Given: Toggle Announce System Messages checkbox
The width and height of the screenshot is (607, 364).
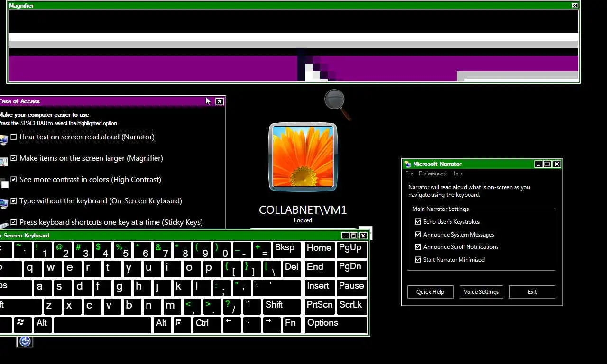Looking at the screenshot, I should tap(418, 235).
